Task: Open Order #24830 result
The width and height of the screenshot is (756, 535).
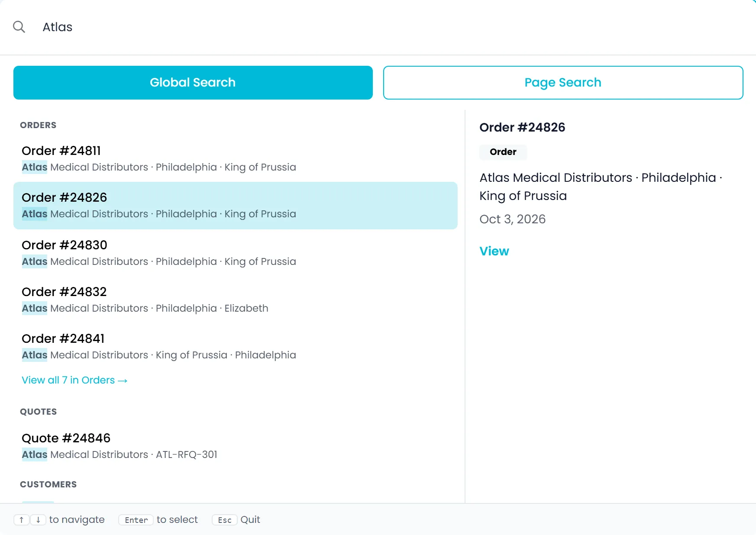Action: (x=235, y=253)
